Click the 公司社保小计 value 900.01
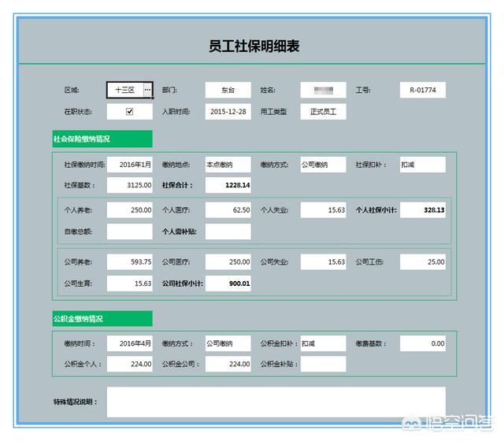The height and width of the screenshot is (441, 504). click(x=228, y=283)
